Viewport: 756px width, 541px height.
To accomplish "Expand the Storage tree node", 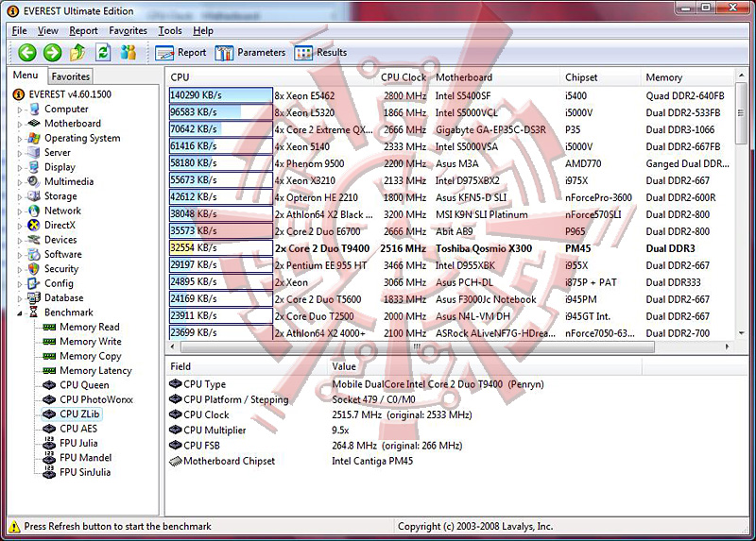I will (x=19, y=196).
